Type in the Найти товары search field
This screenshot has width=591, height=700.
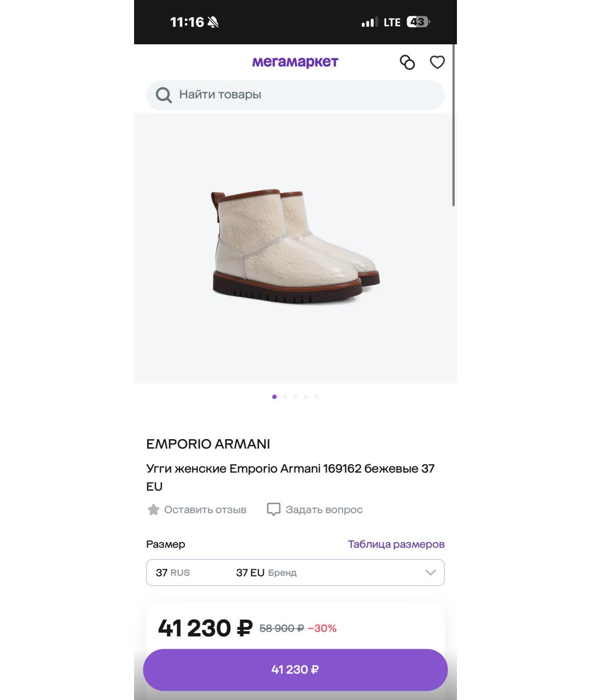(306, 95)
